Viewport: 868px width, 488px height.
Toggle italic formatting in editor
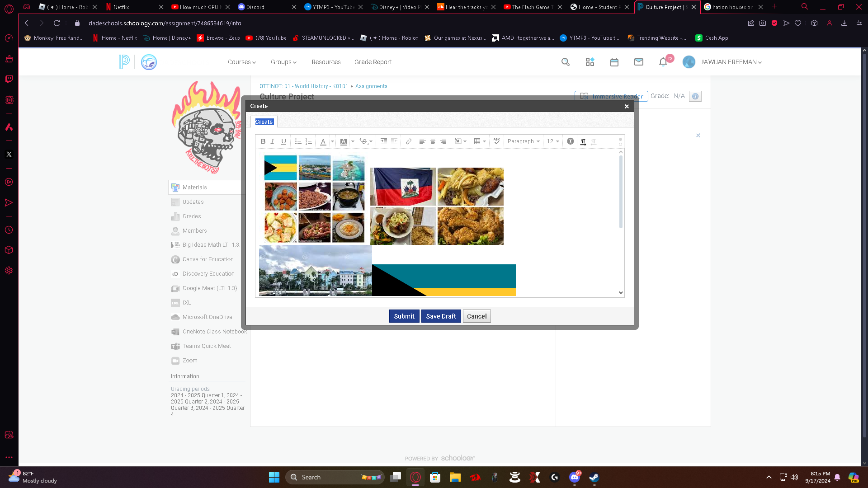273,141
